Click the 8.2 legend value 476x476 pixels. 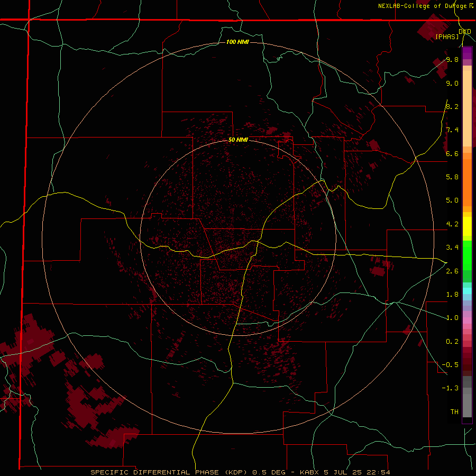pyautogui.click(x=452, y=106)
